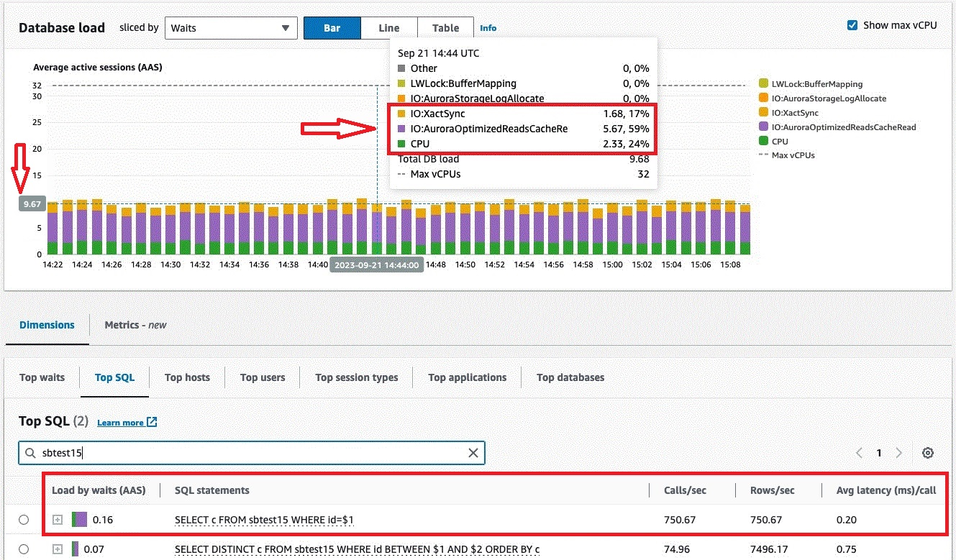Open the Top databases tab
This screenshot has height=560, width=956.
[570, 377]
